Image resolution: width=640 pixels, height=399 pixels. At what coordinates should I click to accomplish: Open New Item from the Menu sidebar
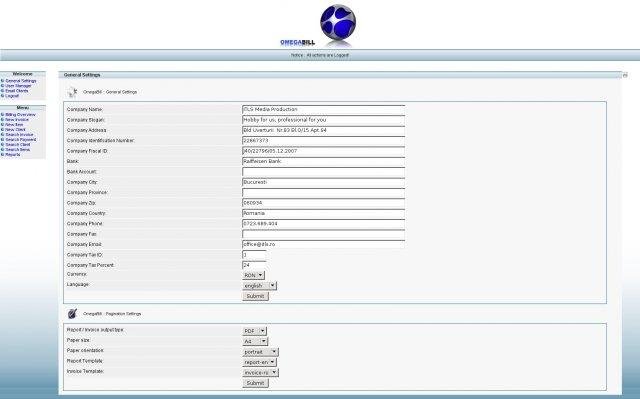pyautogui.click(x=14, y=124)
